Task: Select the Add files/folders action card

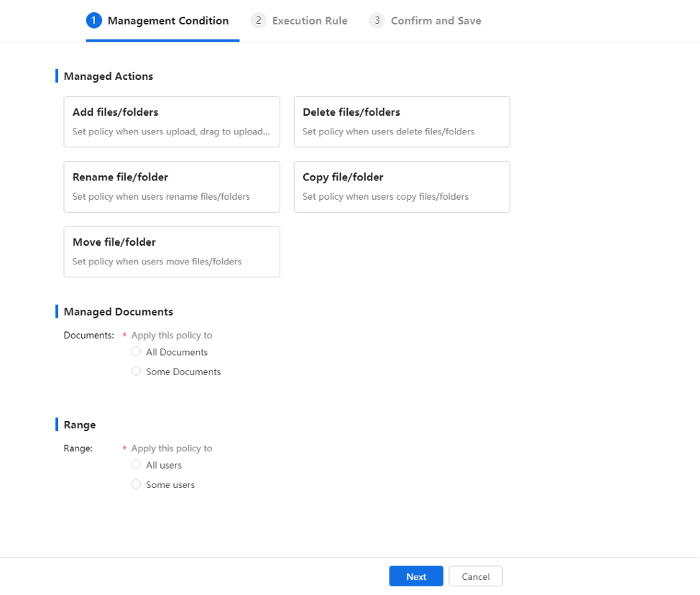Action: coord(172,122)
